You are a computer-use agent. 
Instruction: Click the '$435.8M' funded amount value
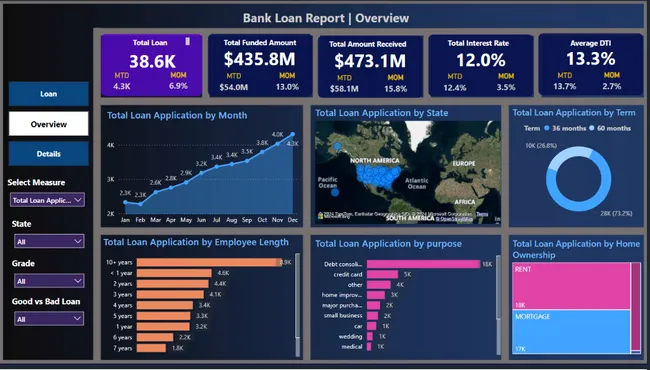pyautogui.click(x=260, y=59)
